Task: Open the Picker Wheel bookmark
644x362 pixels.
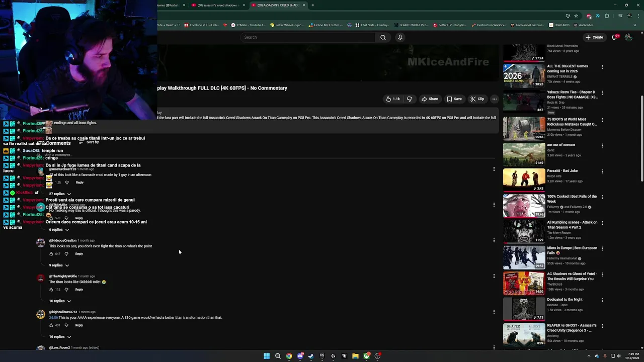Action: 287,25
